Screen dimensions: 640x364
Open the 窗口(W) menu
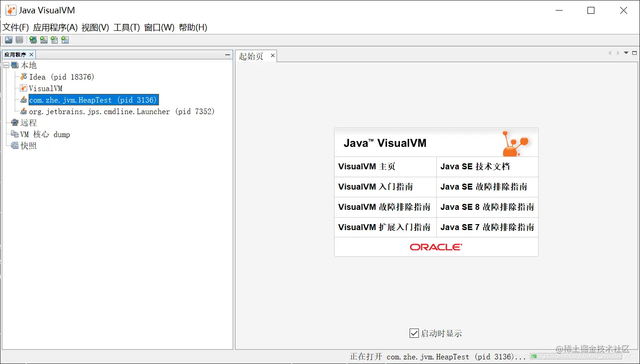(x=159, y=28)
